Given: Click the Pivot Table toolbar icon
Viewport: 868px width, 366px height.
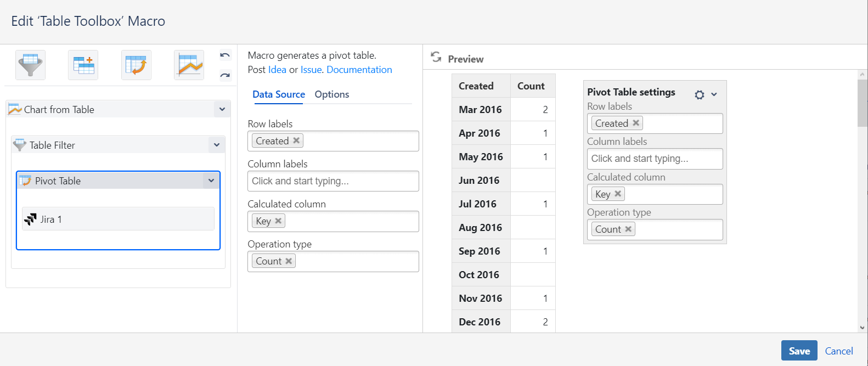Looking at the screenshot, I should (136, 65).
